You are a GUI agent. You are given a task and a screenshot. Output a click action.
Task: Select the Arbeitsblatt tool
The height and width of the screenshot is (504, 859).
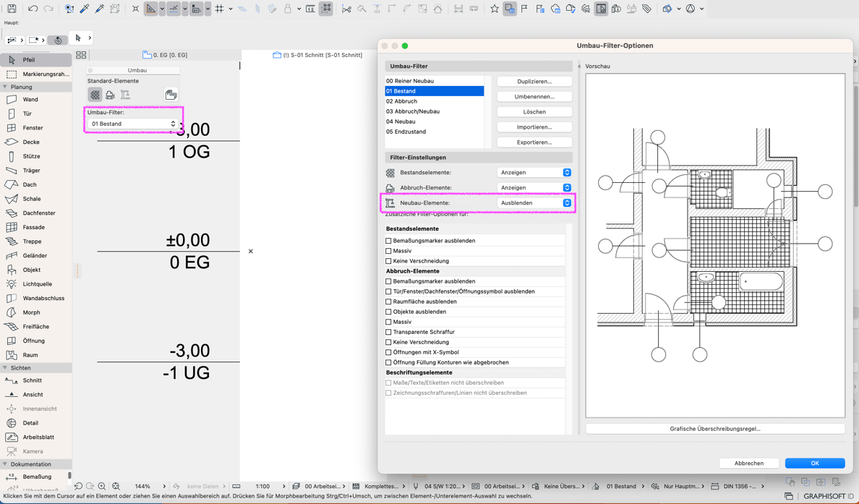(x=38, y=437)
